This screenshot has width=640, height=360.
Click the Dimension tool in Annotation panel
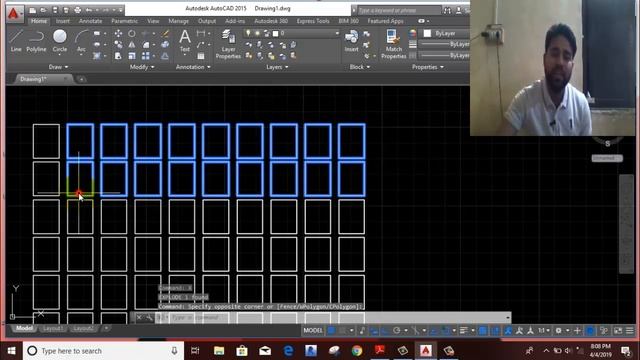coord(201,33)
